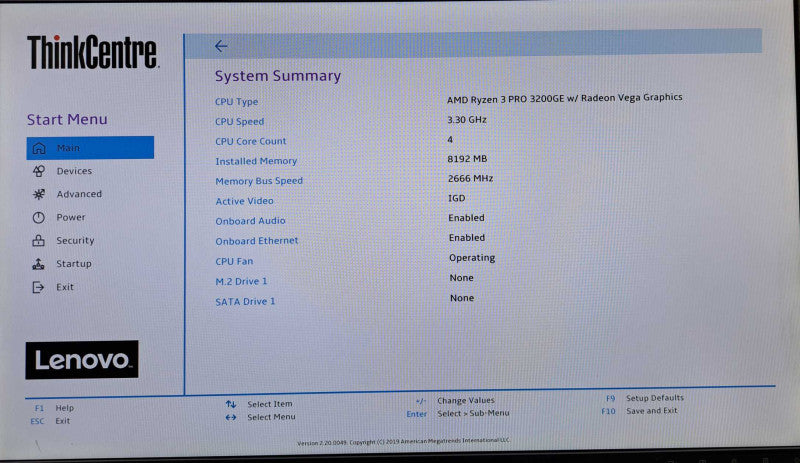Viewport: 800px width, 463px height.
Task: Click the F1 Help hint
Action: [54, 408]
